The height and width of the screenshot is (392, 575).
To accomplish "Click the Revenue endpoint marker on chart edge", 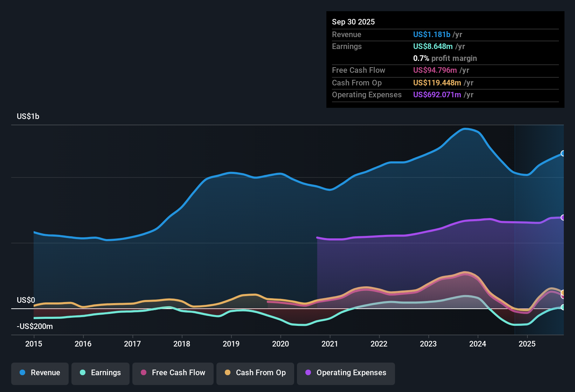I will coord(563,153).
